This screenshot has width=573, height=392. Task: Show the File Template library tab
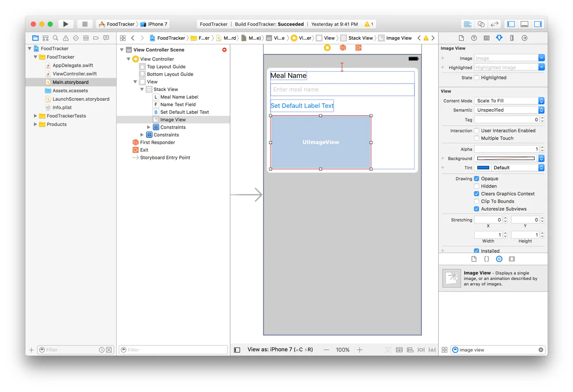tap(474, 259)
